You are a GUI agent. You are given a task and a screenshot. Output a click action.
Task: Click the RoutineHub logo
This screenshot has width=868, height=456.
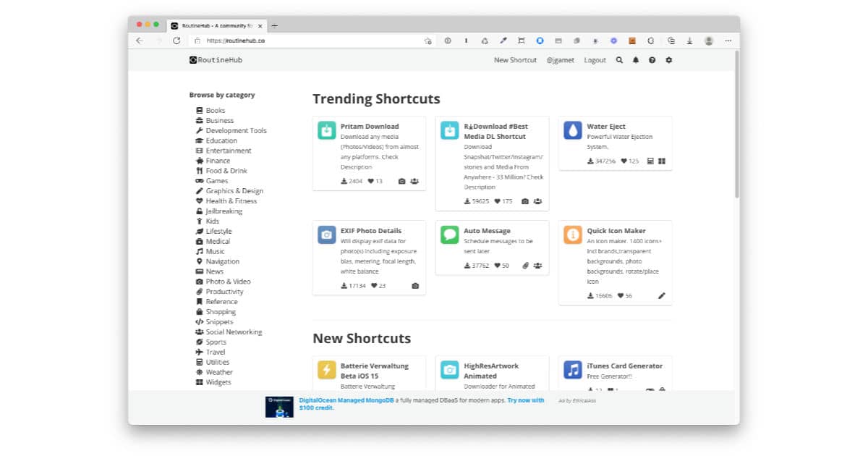point(216,60)
